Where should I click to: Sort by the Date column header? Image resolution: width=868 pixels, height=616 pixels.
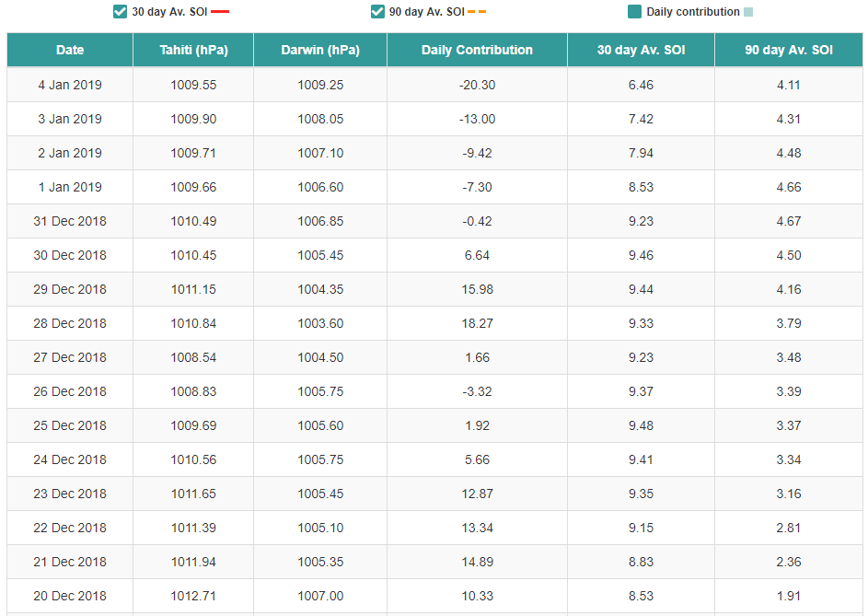pos(70,50)
